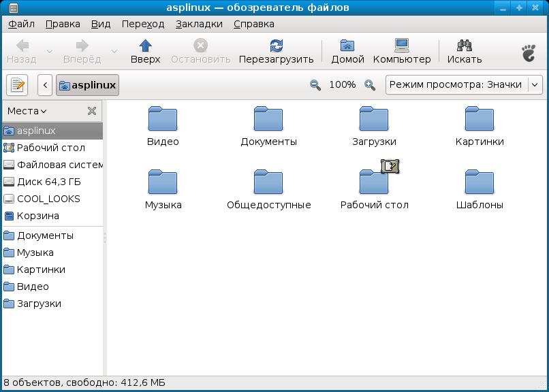The height and width of the screenshot is (392, 549).
Task: Click the window menu icon in title bar
Action: pos(13,7)
